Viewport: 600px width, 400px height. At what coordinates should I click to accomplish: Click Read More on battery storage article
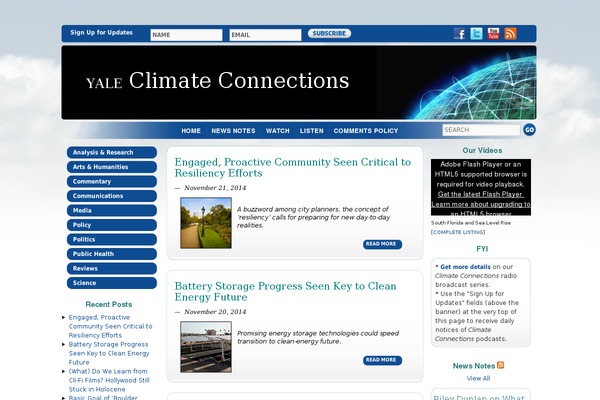coord(382,360)
